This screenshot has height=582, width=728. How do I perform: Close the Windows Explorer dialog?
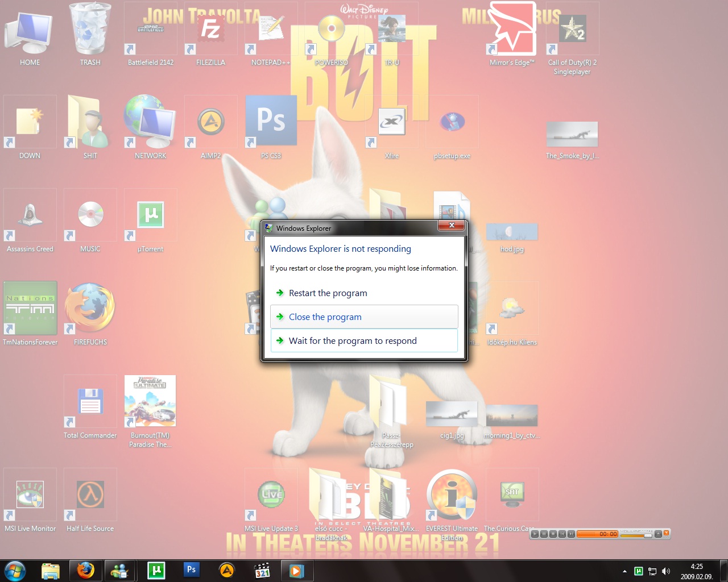452,226
